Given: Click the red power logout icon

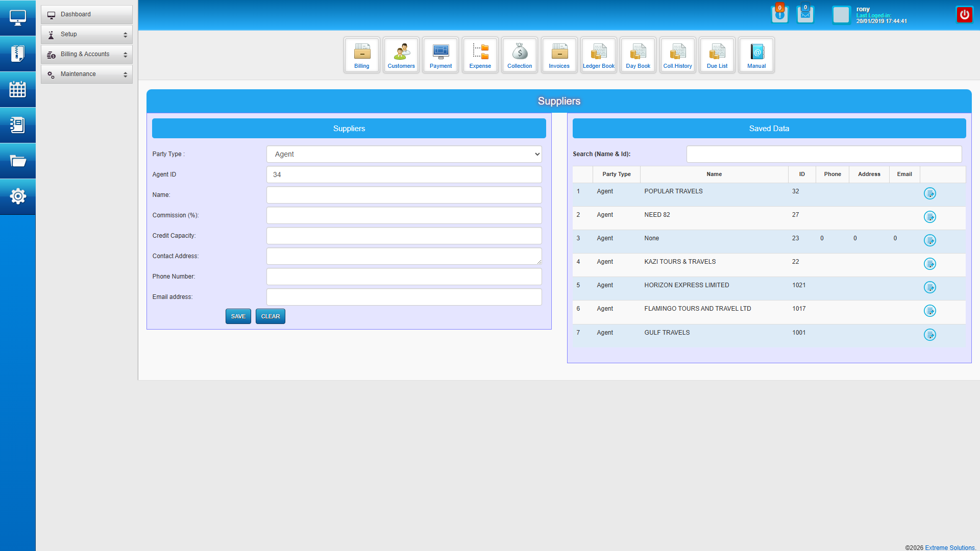Looking at the screenshot, I should click(964, 15).
